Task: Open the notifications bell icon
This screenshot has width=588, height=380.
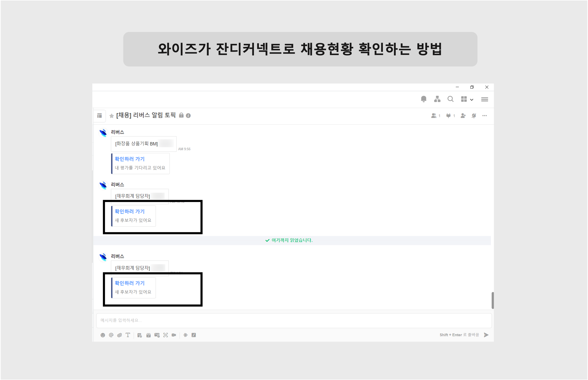Action: [x=424, y=99]
